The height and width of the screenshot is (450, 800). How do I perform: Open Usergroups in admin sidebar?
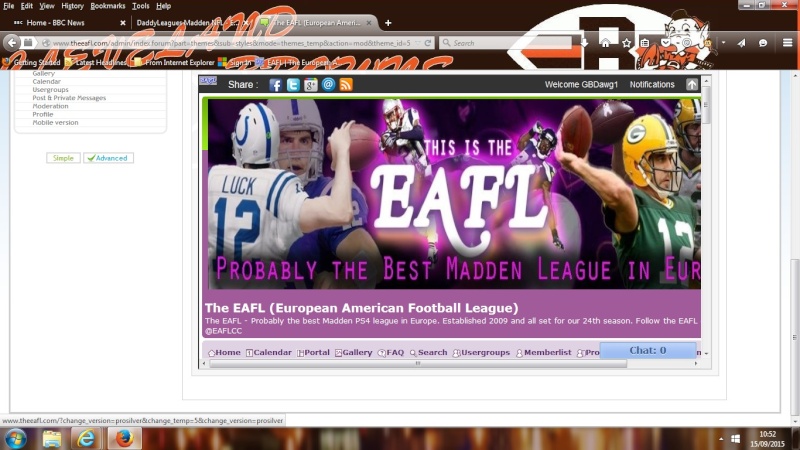click(50, 90)
